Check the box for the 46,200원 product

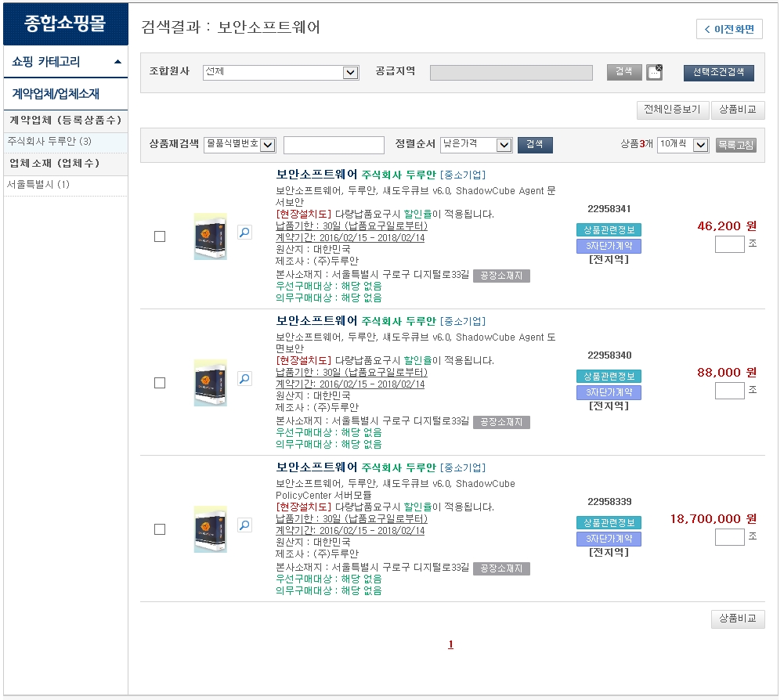pyautogui.click(x=160, y=236)
